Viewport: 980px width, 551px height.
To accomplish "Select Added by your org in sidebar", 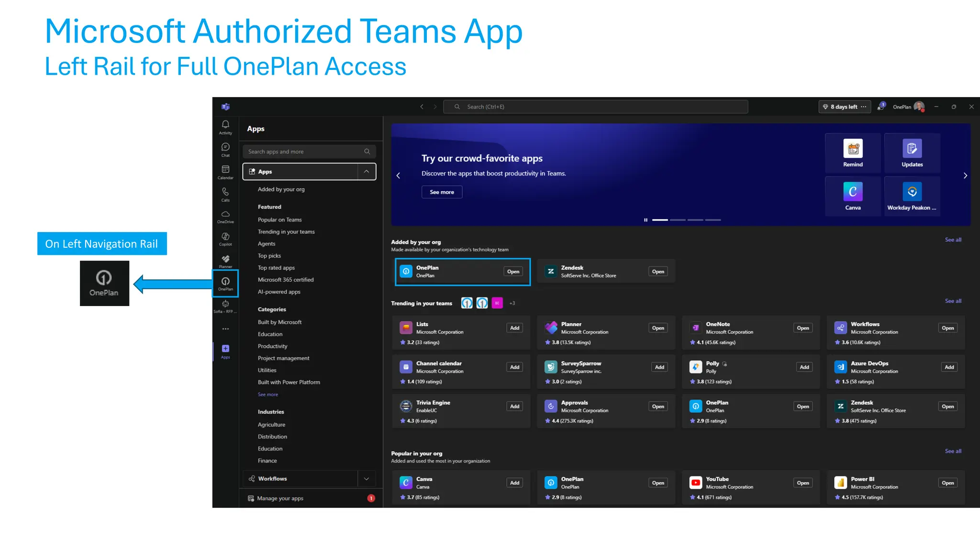I will pos(281,189).
